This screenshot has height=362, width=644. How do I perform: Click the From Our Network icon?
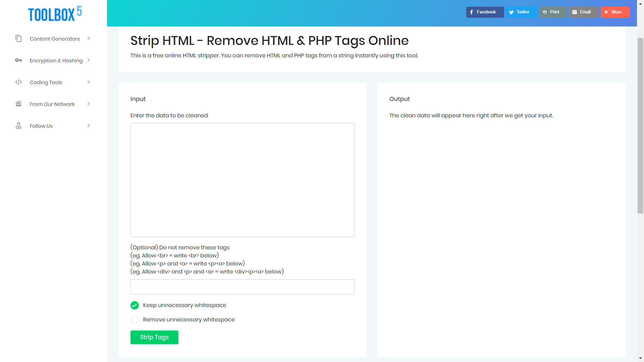[18, 104]
